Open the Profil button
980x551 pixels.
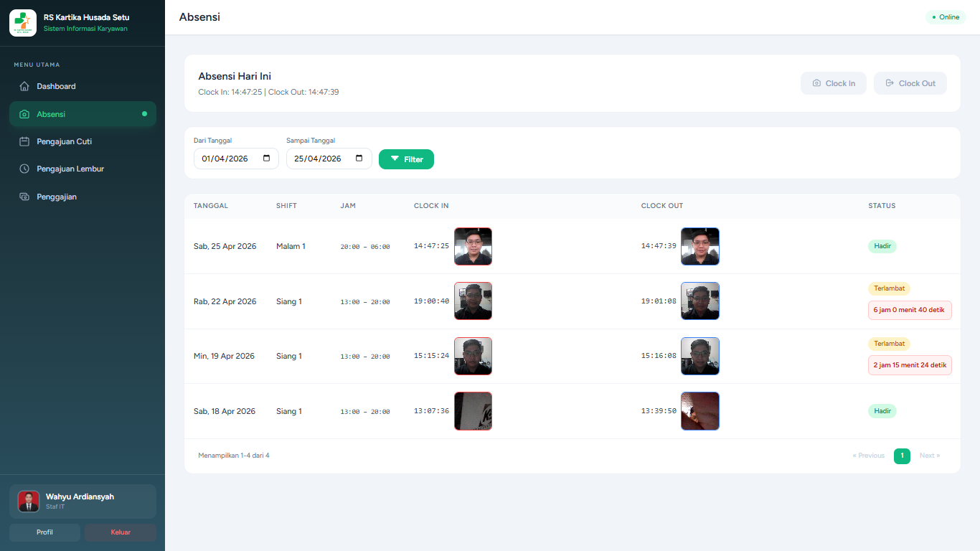click(44, 532)
